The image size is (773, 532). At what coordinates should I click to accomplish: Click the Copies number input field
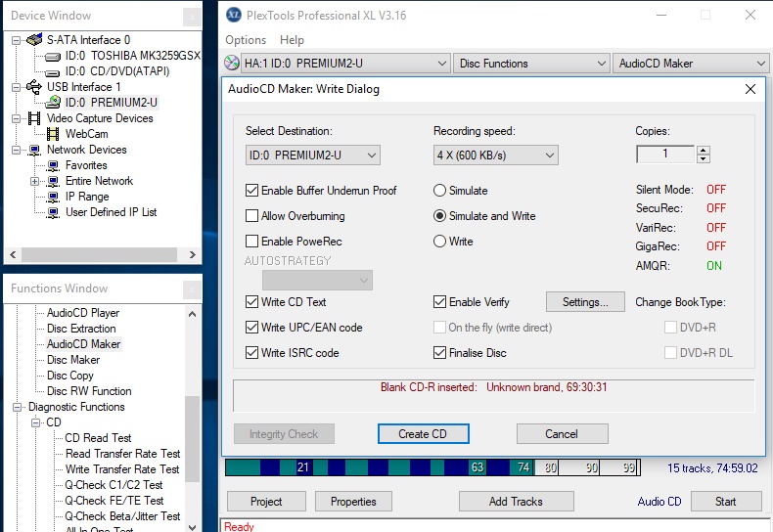pos(665,155)
